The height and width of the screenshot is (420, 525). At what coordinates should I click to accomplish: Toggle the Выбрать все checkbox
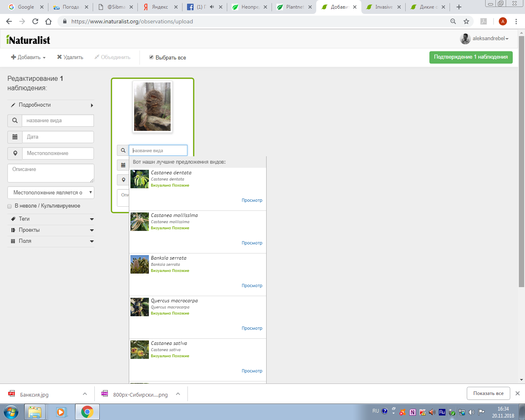click(x=151, y=57)
